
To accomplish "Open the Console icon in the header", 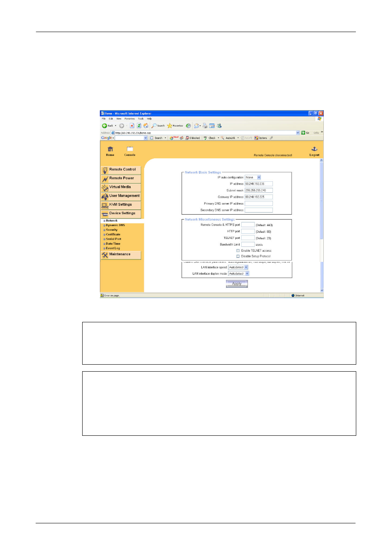I will (130, 149).
